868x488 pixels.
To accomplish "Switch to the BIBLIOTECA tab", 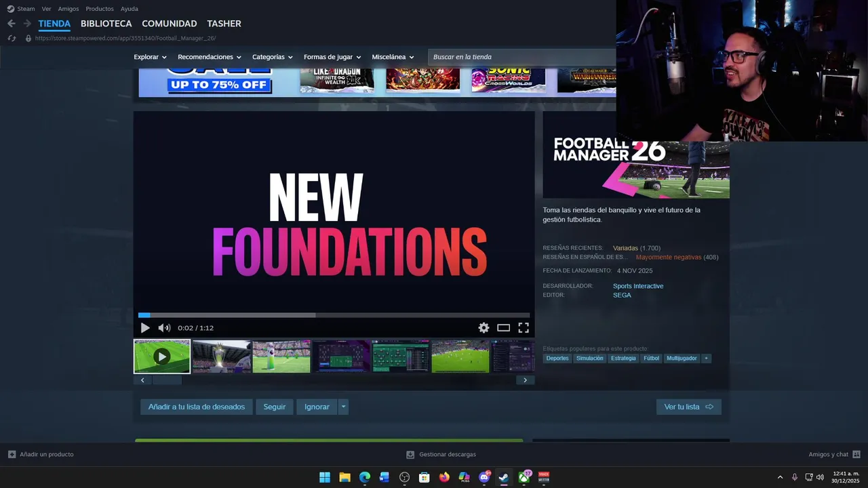I will click(106, 24).
